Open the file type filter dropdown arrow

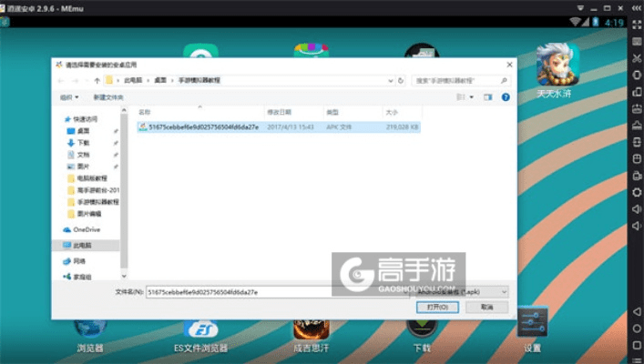coord(504,292)
